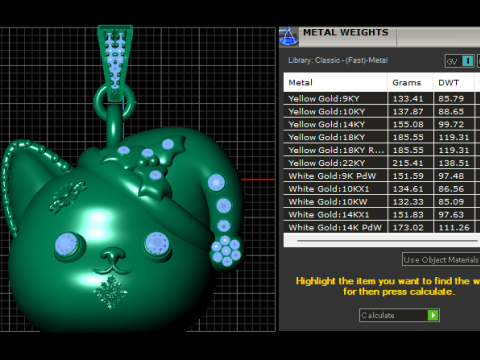Click the Library: Classic - (Fast)-Metal label
The width and height of the screenshot is (480, 360).
(x=338, y=60)
